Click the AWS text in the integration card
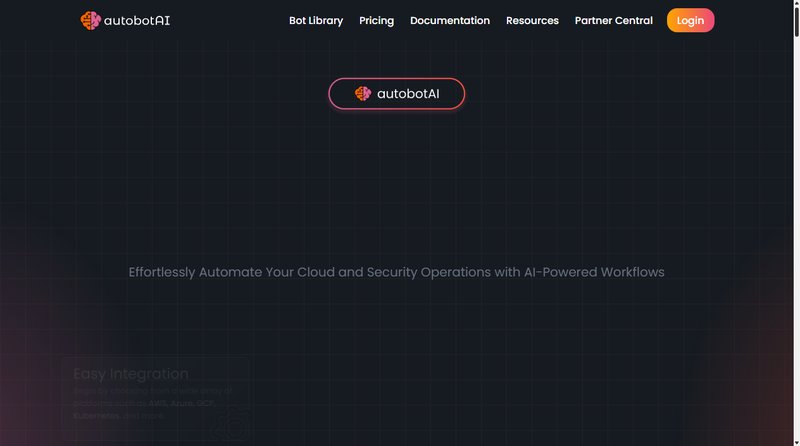The image size is (800, 446). point(158,403)
